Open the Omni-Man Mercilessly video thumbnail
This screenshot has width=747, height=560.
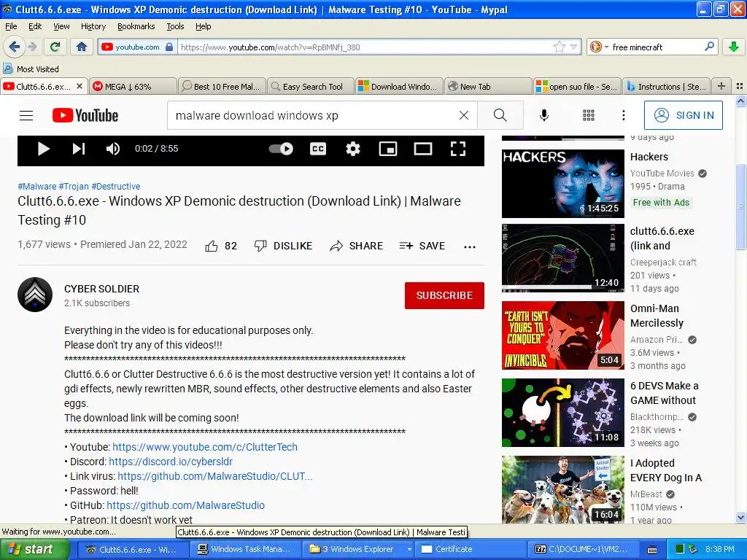click(562, 335)
